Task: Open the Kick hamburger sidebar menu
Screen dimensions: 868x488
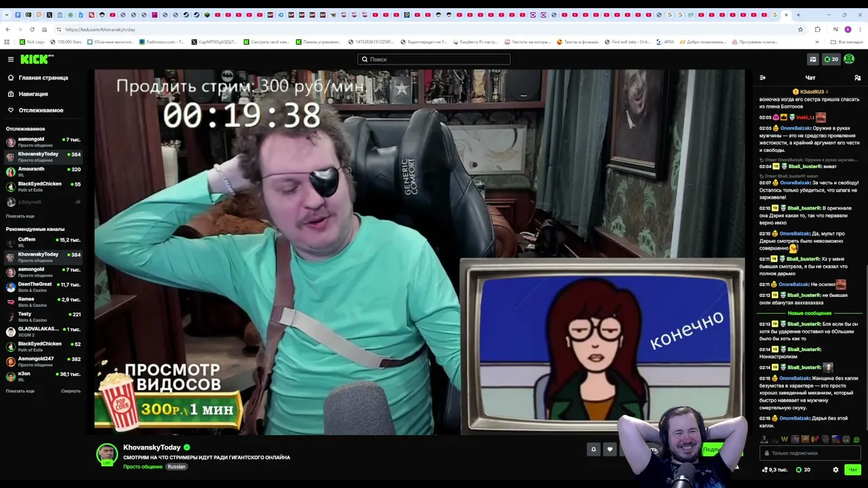Action: [x=11, y=60]
